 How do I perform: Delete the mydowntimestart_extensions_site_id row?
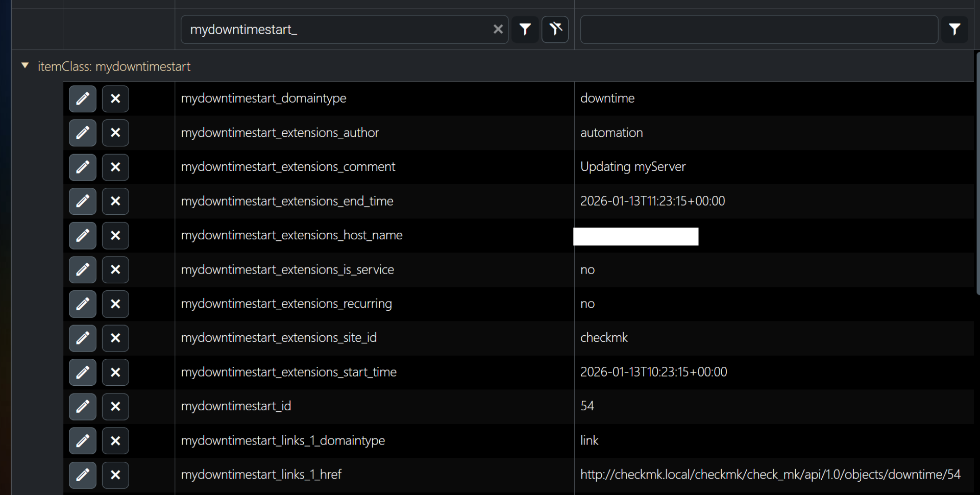coord(115,338)
